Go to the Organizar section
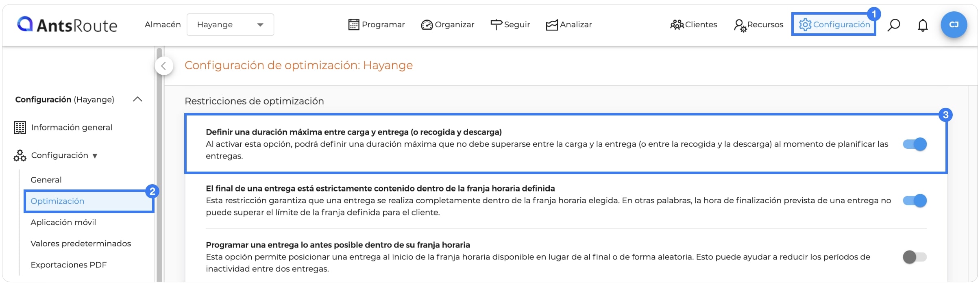The height and width of the screenshot is (285, 980). 447,25
